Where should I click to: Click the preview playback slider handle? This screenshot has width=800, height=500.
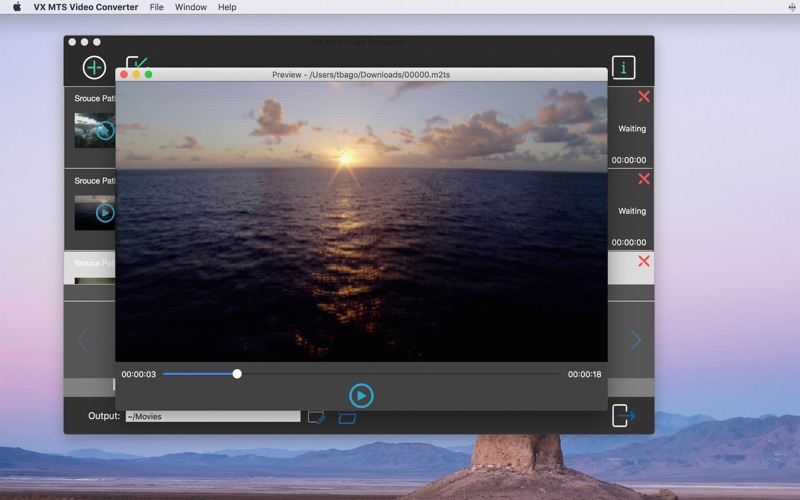pyautogui.click(x=237, y=374)
